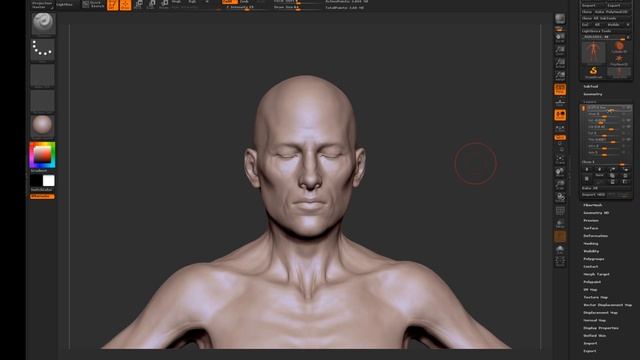Adjust the Draw Size slider
The width and height of the screenshot is (640, 360).
(297, 7)
